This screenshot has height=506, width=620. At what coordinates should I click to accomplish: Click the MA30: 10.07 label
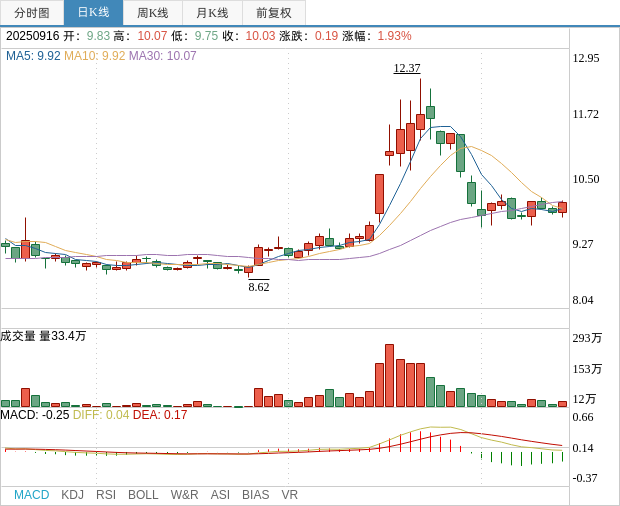[163, 56]
